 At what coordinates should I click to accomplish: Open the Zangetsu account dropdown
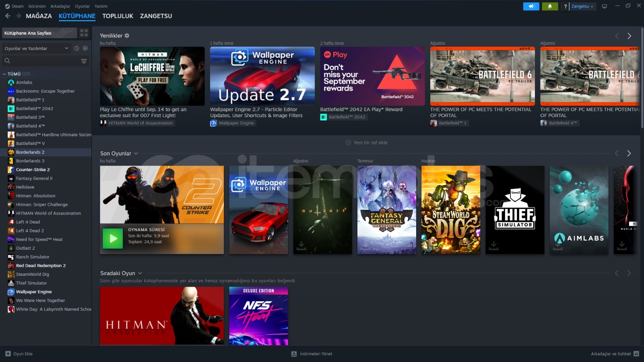click(582, 6)
